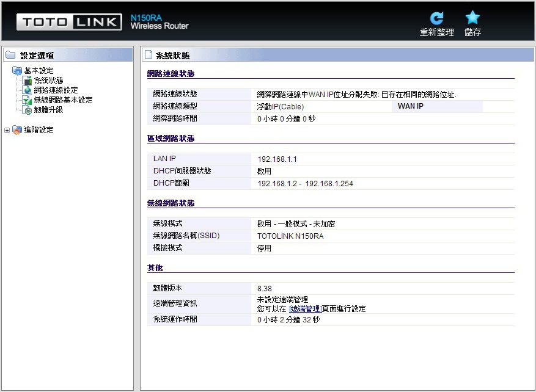This screenshot has width=536, height=392.
Task: Go to the 韌體升級 page
Action: pyautogui.click(x=48, y=110)
